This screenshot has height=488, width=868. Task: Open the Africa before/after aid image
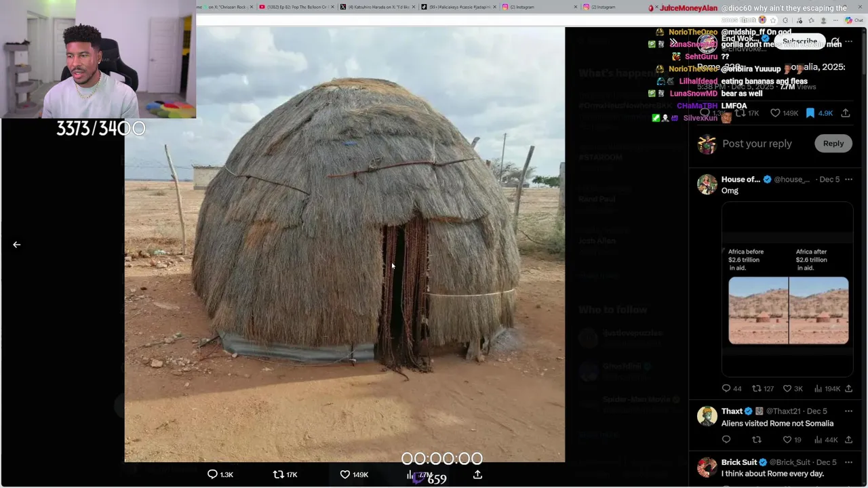pos(787,289)
